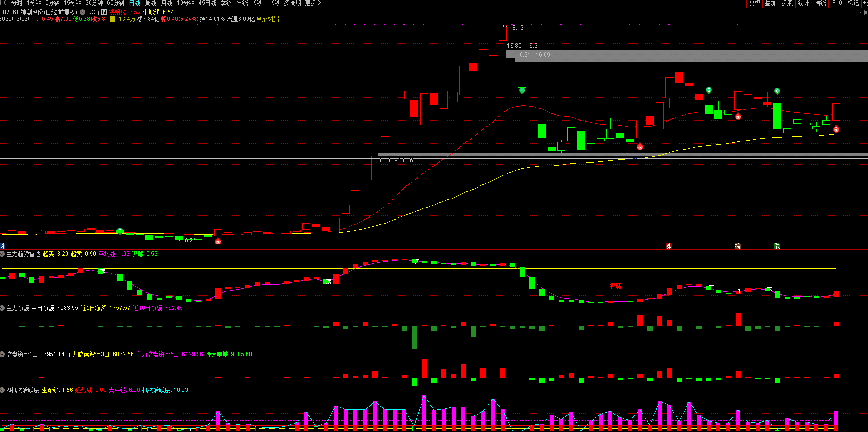
Task: Toggle 复权 price adjustment
Action: click(x=754, y=3)
